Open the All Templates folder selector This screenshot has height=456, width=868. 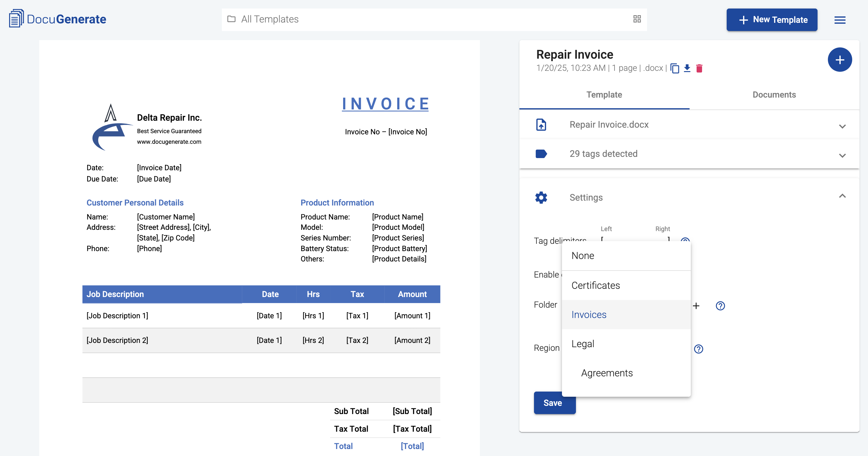[434, 19]
